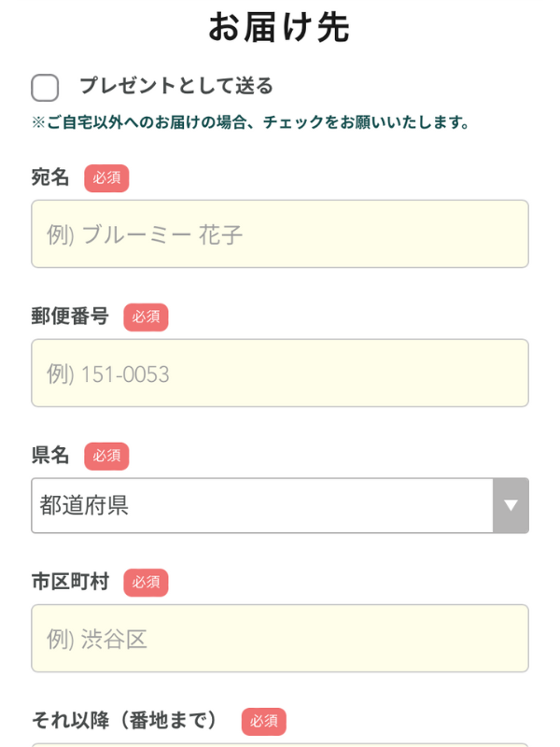Click the それ以降（番地まで）field label
The width and height of the screenshot is (560, 747).
click(x=124, y=720)
